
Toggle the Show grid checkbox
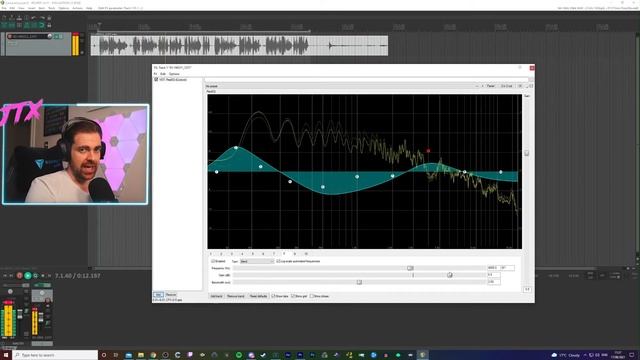point(293,296)
